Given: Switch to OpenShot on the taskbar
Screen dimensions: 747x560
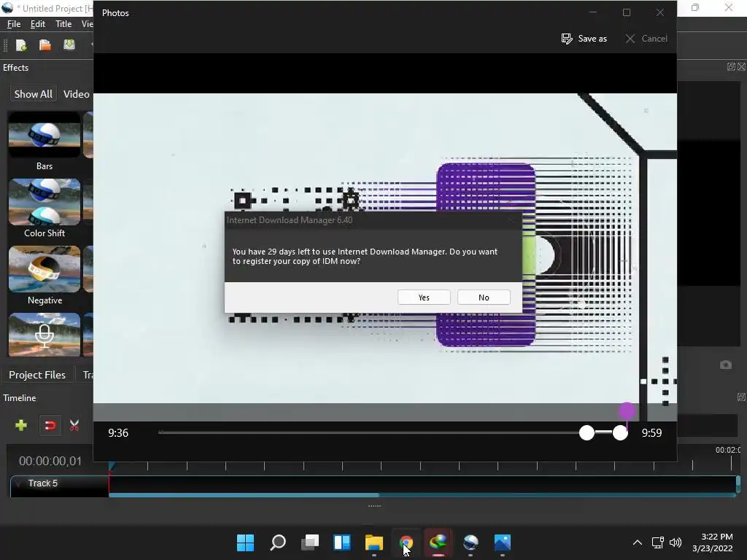Looking at the screenshot, I should [x=471, y=542].
